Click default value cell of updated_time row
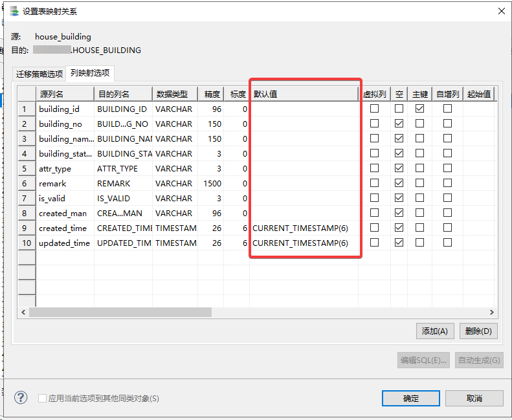This screenshot has width=512, height=420. click(304, 243)
